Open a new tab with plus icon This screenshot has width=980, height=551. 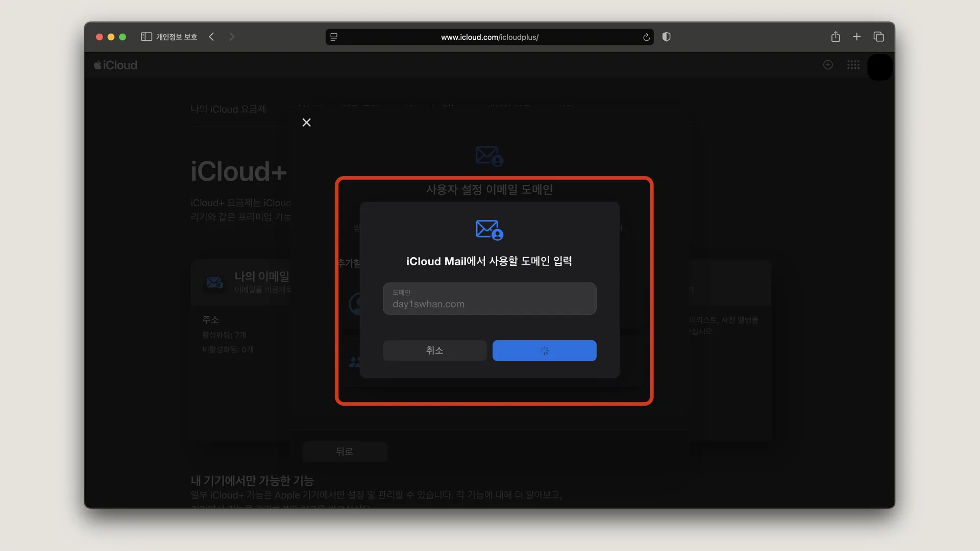pyautogui.click(x=857, y=37)
